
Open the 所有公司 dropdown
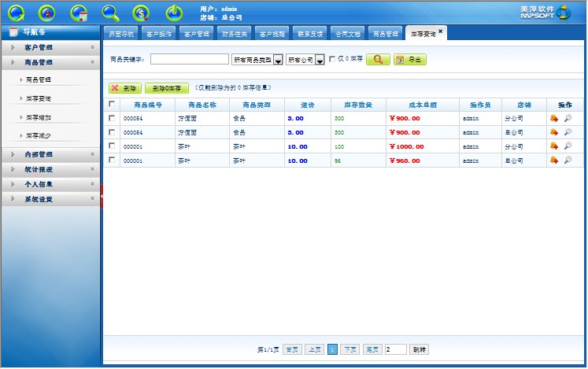320,61
